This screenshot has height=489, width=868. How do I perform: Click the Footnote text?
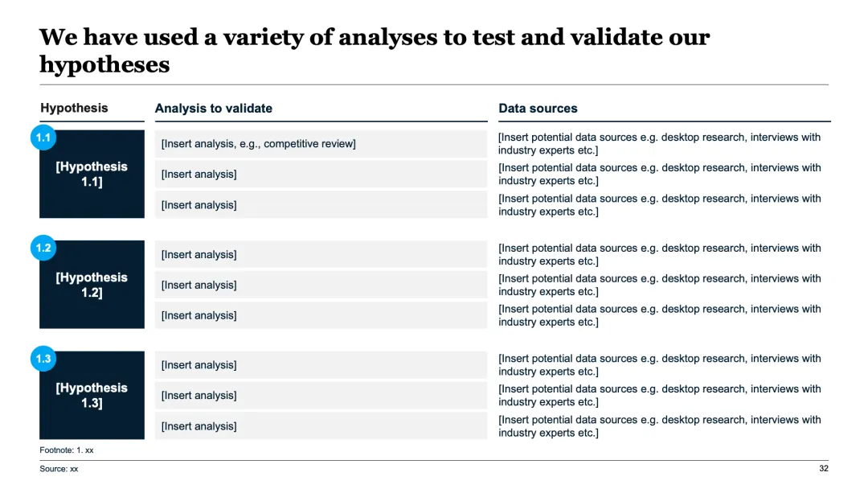[x=67, y=450]
